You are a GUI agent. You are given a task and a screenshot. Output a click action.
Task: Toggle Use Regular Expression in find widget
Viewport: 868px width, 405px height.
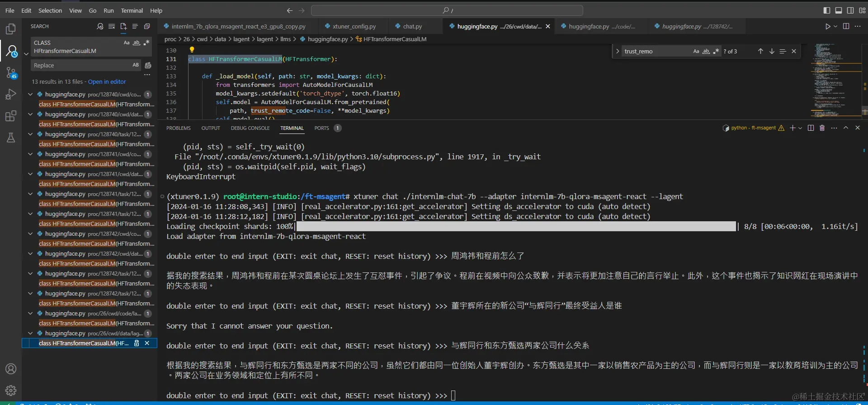[x=716, y=51]
